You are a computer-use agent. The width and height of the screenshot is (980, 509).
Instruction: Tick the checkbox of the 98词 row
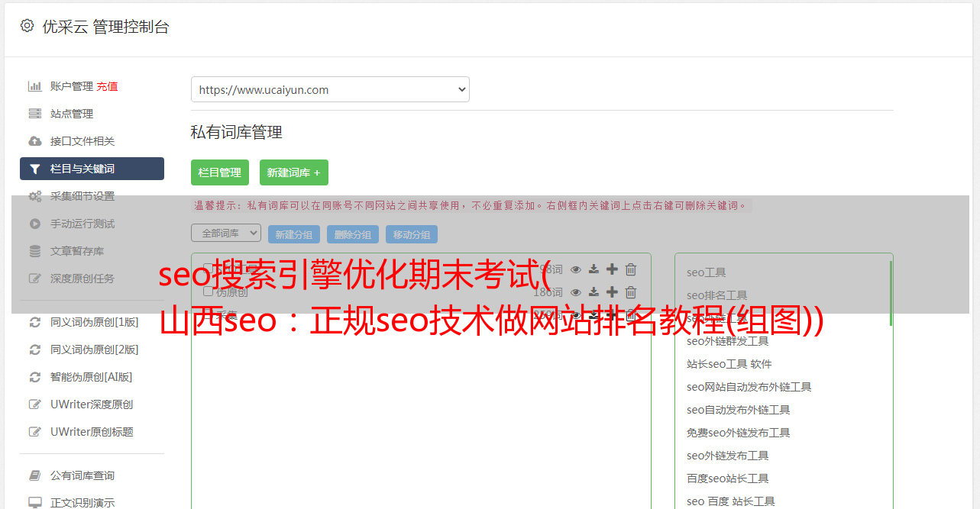point(208,268)
